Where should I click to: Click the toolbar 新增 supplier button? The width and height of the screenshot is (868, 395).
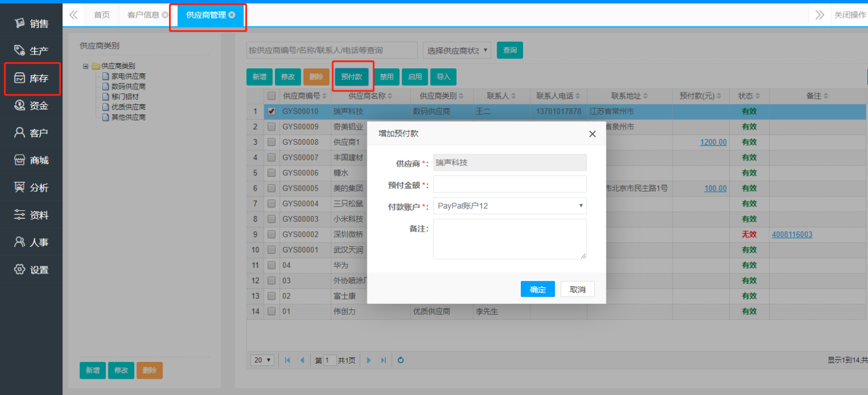(x=259, y=77)
